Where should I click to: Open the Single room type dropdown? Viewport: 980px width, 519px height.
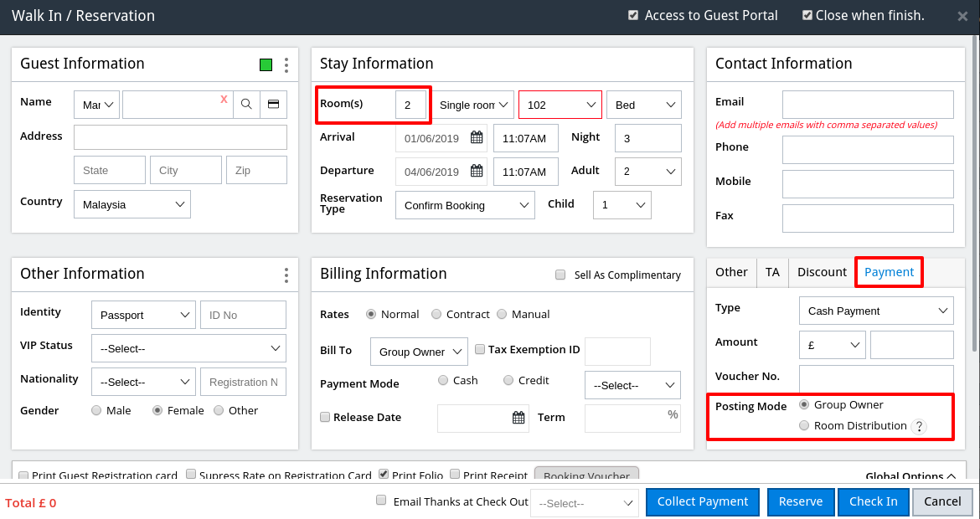(474, 105)
